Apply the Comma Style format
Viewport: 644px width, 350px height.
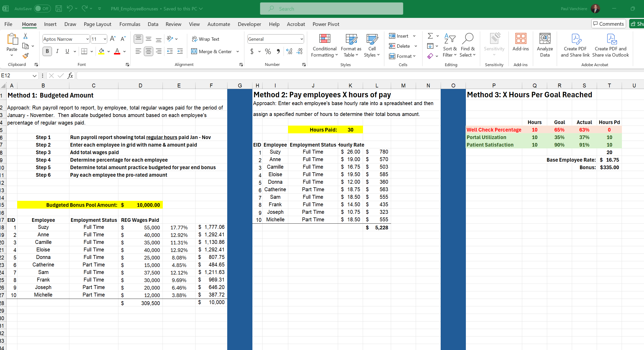click(278, 51)
